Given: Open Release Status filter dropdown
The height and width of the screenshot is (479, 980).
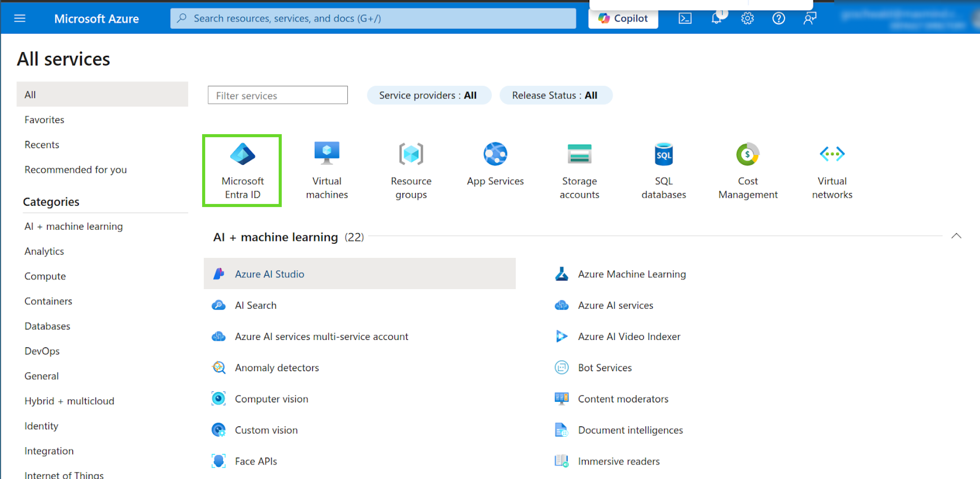Looking at the screenshot, I should pyautogui.click(x=555, y=95).
